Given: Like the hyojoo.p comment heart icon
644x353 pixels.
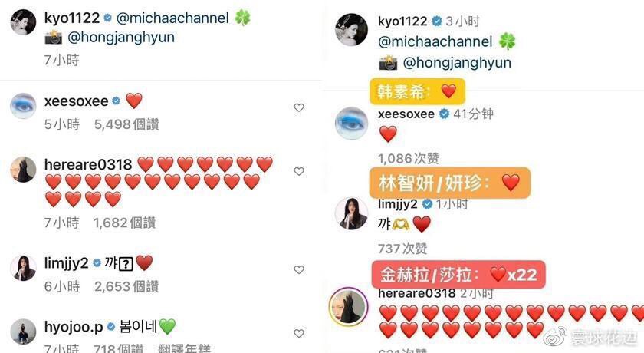Looking at the screenshot, I should click(x=299, y=333).
